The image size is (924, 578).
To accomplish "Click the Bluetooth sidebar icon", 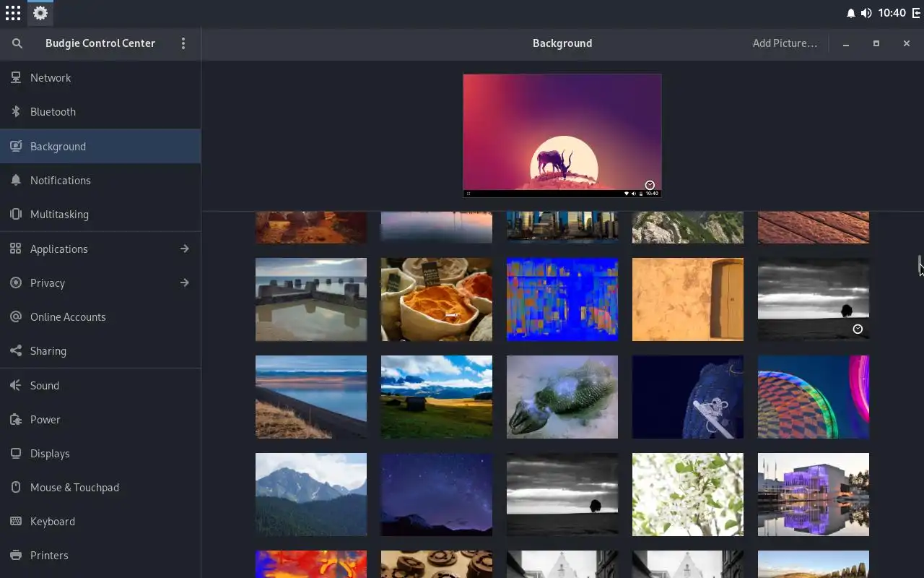I will tap(16, 112).
